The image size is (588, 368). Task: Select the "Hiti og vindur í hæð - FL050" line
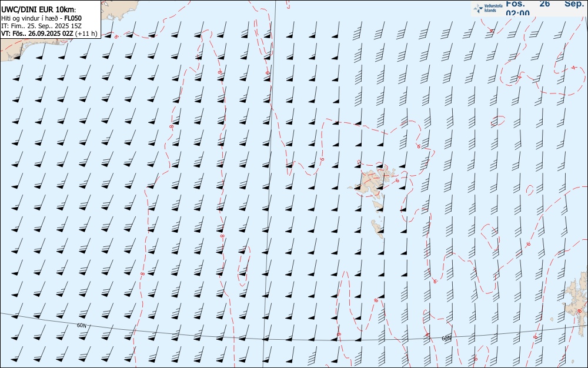pos(41,18)
